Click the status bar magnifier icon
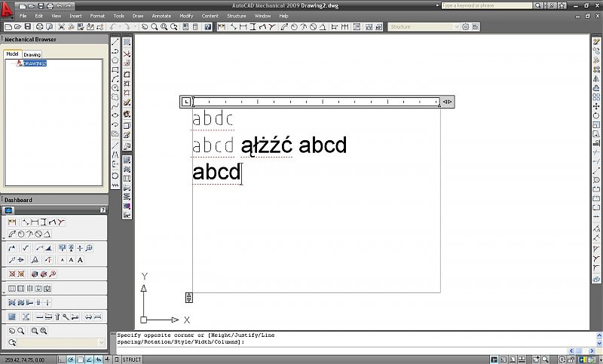Screen dimensions: 603x364 pos(545,359)
